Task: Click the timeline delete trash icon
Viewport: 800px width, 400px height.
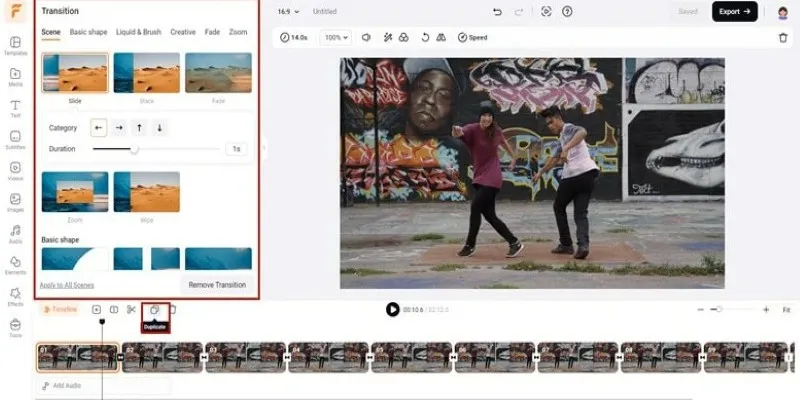Action: 172,309
